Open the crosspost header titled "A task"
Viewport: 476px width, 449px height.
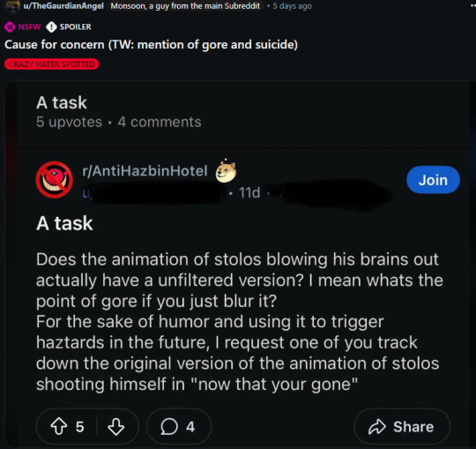coord(62,102)
